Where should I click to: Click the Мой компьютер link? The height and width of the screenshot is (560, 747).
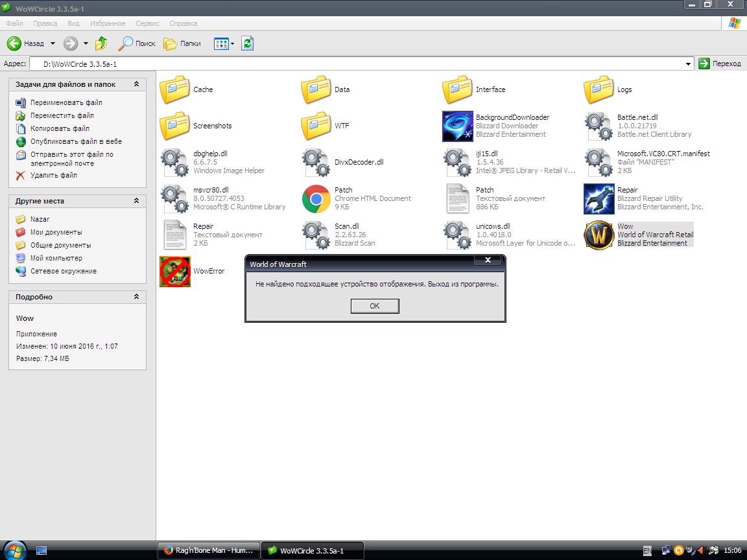(x=56, y=258)
